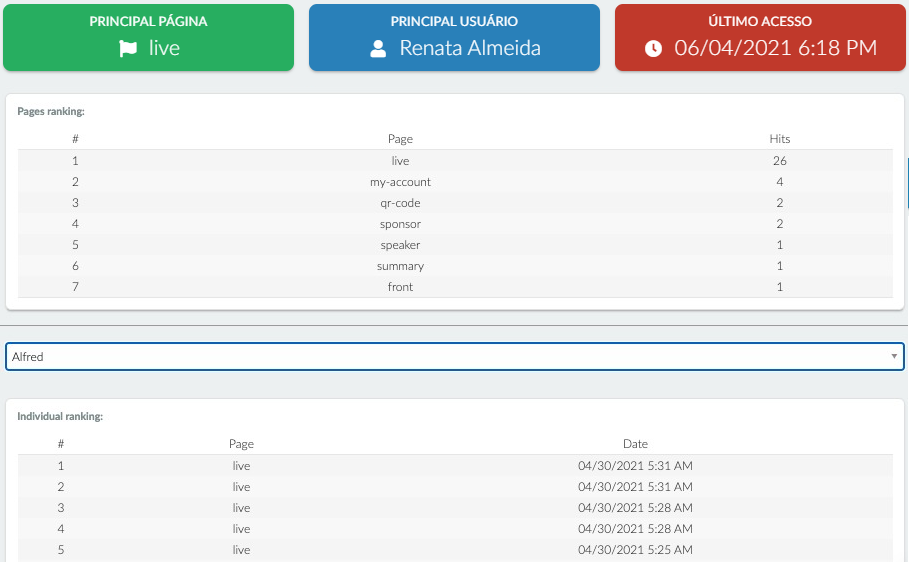The image size is (909, 562).
Task: Click the Page column header in Individual ranking
Action: pyautogui.click(x=241, y=444)
